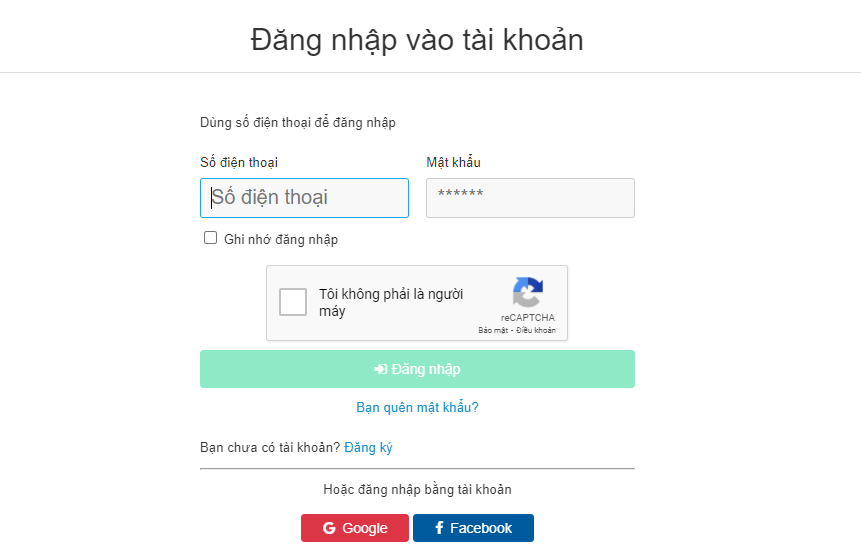Enable the Ghi nhớ đăng nhập checkbox

pyautogui.click(x=210, y=238)
